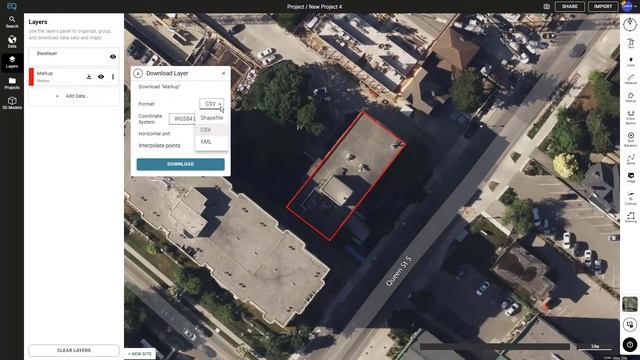Collapse the Download Layer dialog with chevron icon

click(138, 73)
